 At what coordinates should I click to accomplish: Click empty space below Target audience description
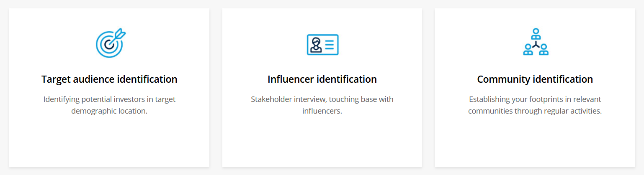click(x=109, y=142)
